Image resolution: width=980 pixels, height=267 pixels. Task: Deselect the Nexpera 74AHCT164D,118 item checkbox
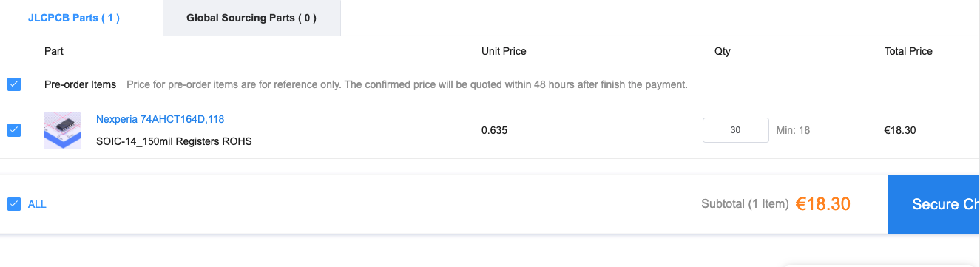[x=14, y=130]
